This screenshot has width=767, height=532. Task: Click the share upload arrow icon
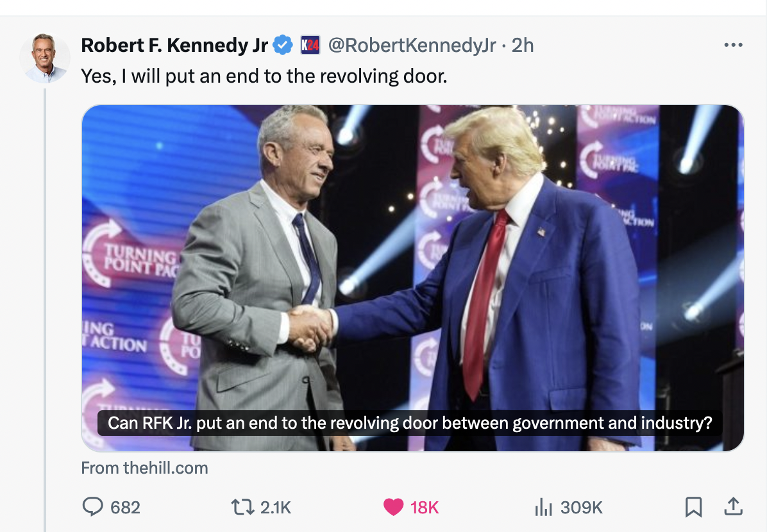731,506
